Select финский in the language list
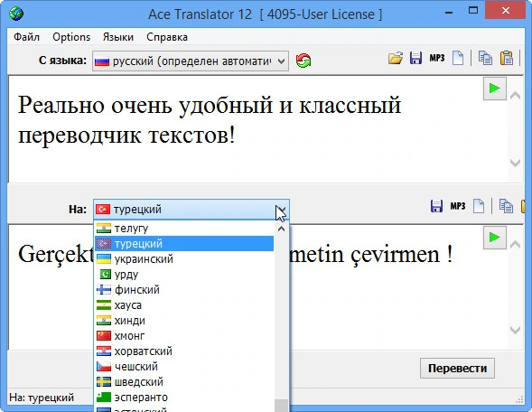532x412 pixels. tap(184, 290)
